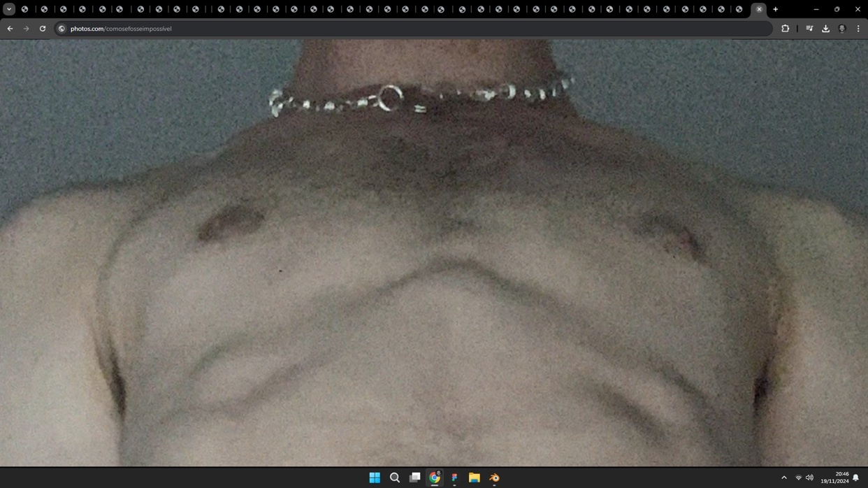
Task: Show the Downloads icon panel
Action: (x=825, y=29)
